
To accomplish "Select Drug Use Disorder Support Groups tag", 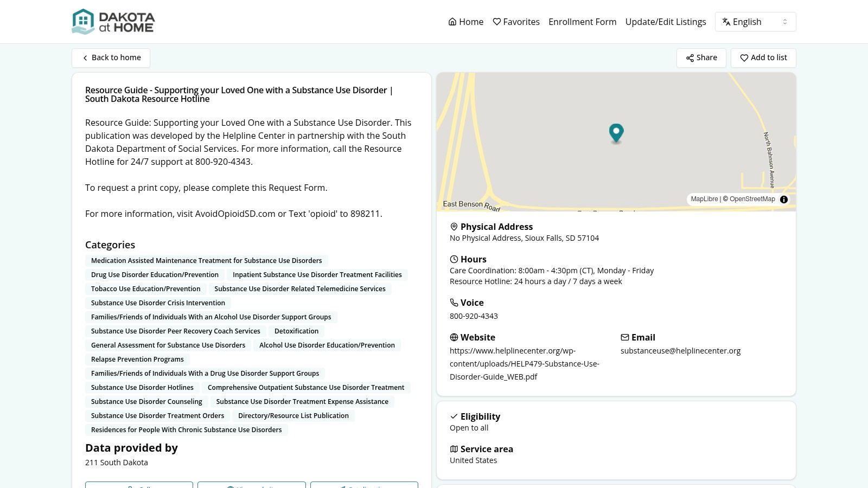I will (205, 374).
